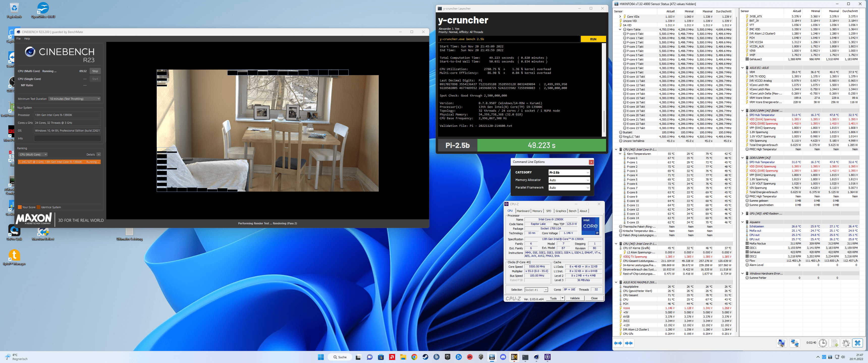Image resolution: width=868 pixels, height=363 pixels.
Task: Open GoPro Quik desktop icon
Action: (14, 233)
